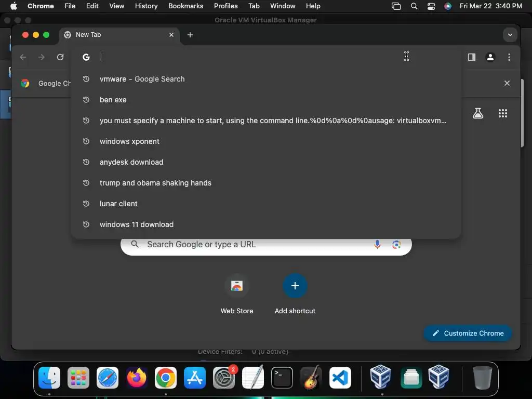Open the Apple menu

tap(14, 6)
